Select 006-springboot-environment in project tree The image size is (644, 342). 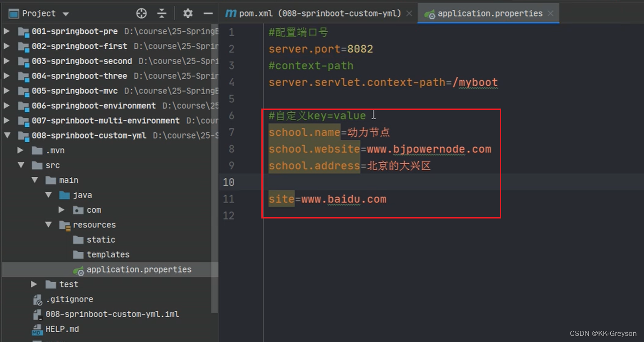pos(94,106)
